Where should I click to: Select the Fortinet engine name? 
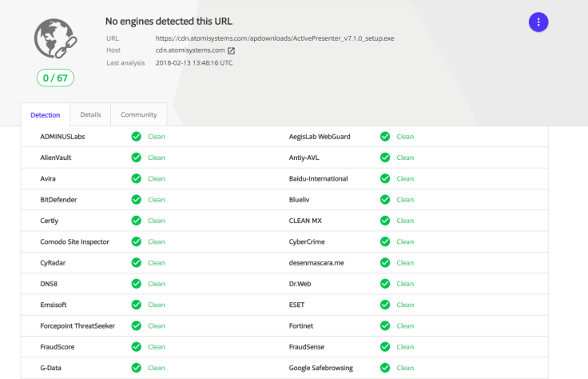(x=300, y=325)
